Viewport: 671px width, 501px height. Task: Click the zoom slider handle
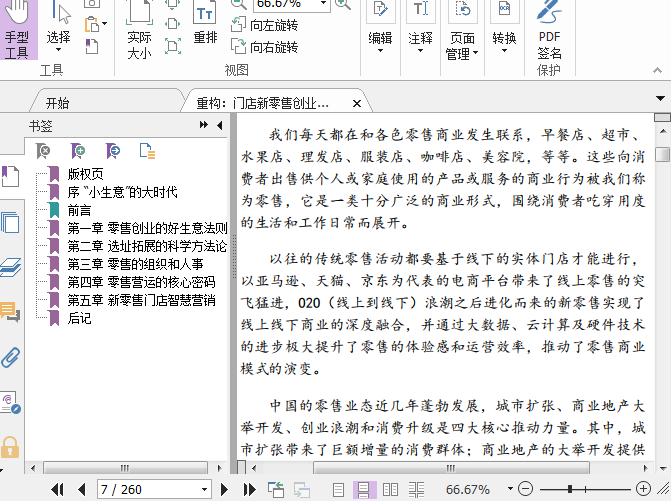[x=570, y=489]
